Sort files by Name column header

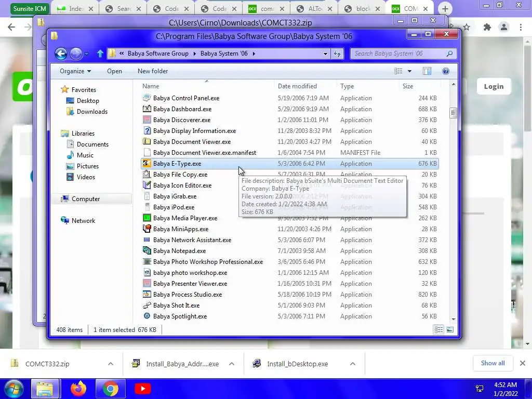click(x=151, y=86)
